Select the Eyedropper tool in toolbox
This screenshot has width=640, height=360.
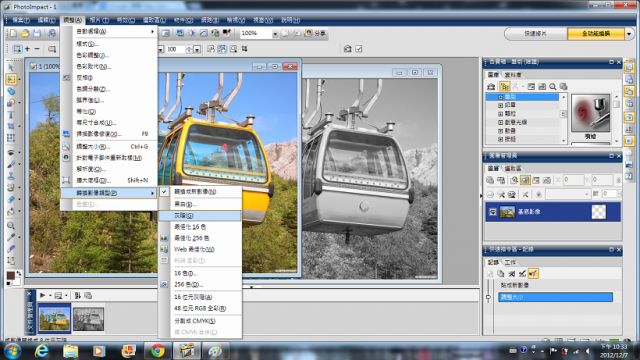pos(11,237)
